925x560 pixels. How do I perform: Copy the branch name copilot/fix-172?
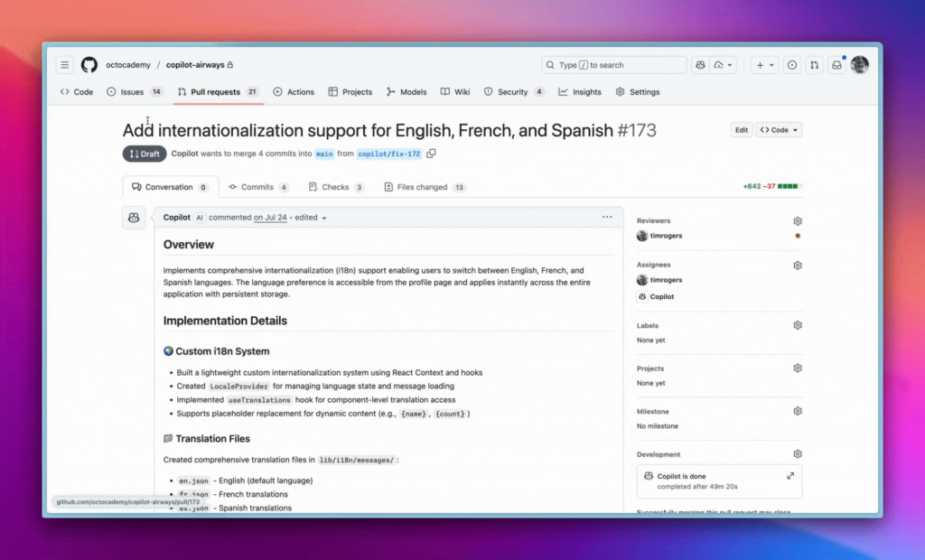click(x=431, y=154)
